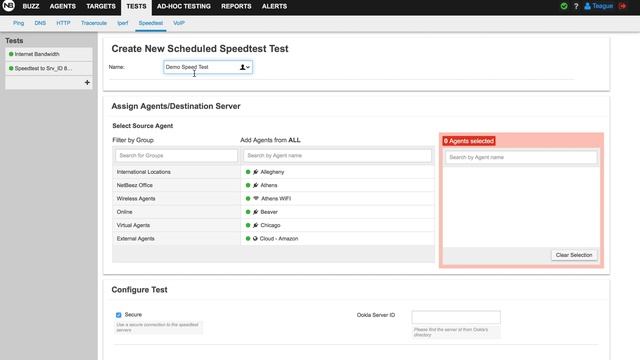Open the TESTS menu
This screenshot has width=640, height=360.
(x=136, y=7)
